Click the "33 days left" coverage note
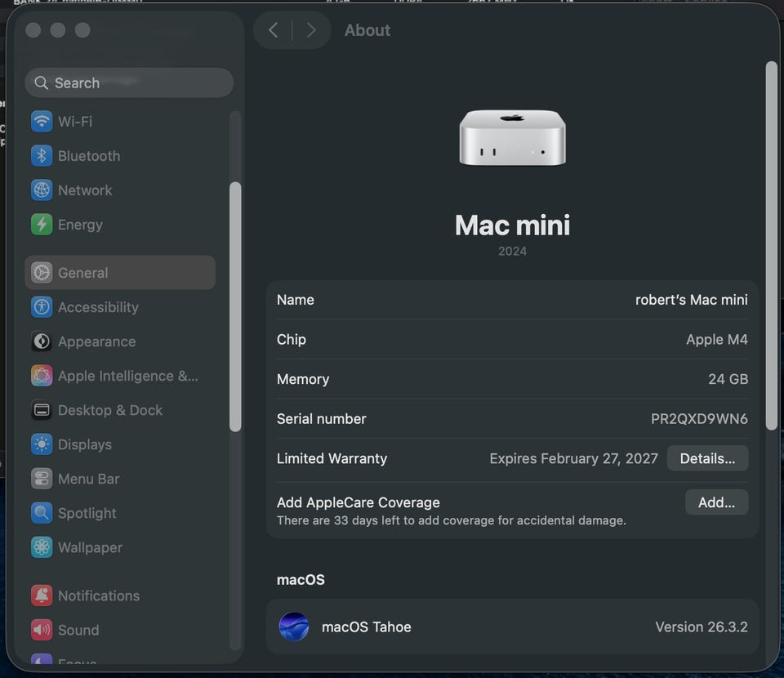 pos(452,520)
